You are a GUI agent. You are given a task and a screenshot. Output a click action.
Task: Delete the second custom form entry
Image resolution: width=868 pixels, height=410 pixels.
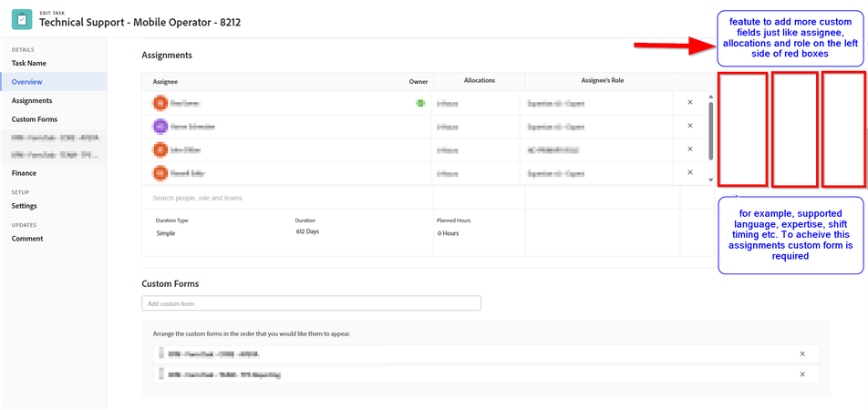click(x=802, y=374)
